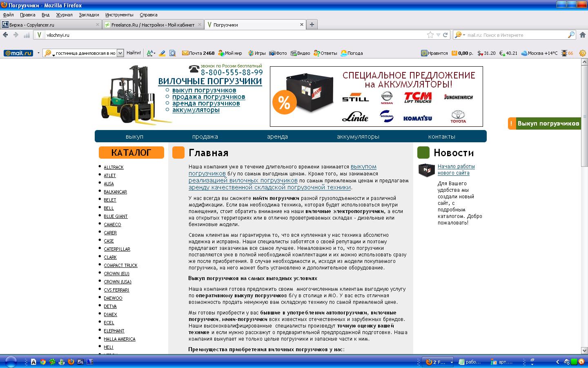
Task: Open the Firefox home page icon
Action: [583, 35]
